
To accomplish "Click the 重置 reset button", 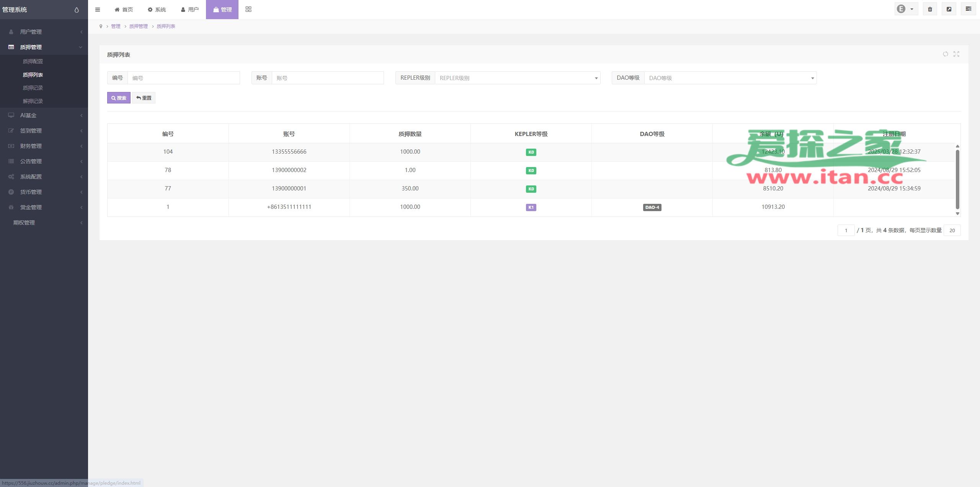I will (x=144, y=98).
